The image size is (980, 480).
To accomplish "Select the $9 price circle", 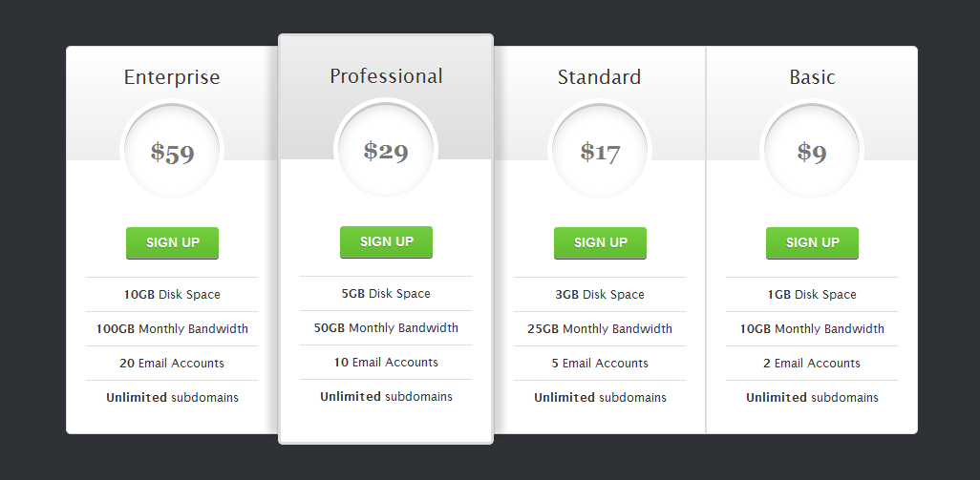I will pyautogui.click(x=812, y=152).
